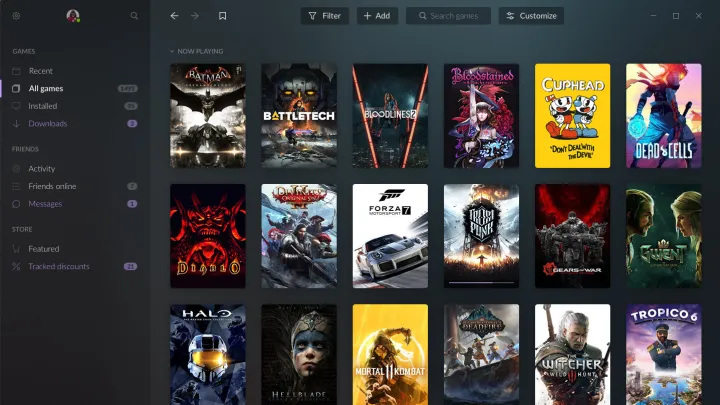Click the Tracked discounts percent icon
Image resolution: width=720 pixels, height=405 pixels.
pyautogui.click(x=16, y=267)
